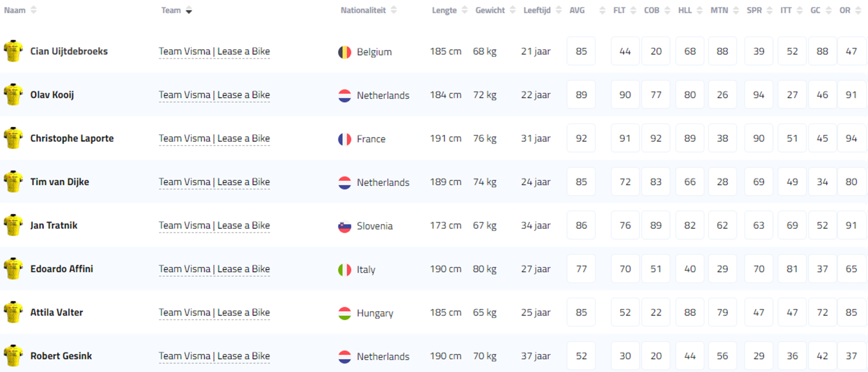868x372 pixels.
Task: Sort riders by Team column arrow
Action: [x=188, y=11]
